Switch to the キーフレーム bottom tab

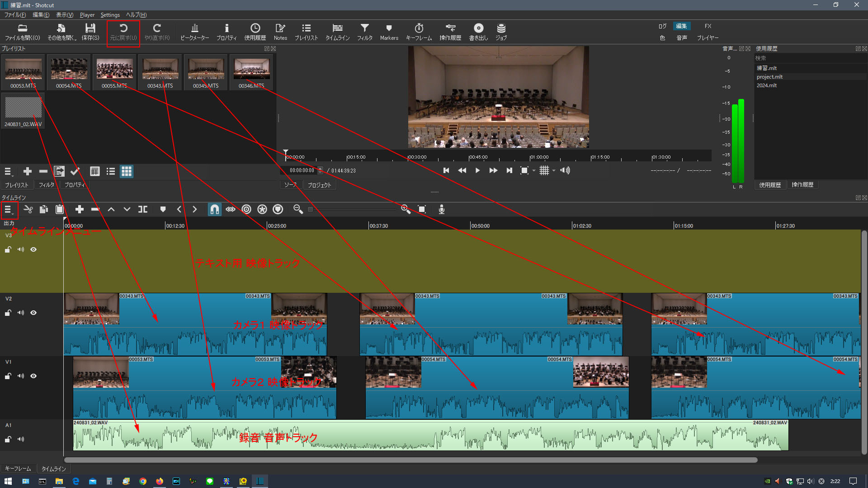(x=18, y=469)
